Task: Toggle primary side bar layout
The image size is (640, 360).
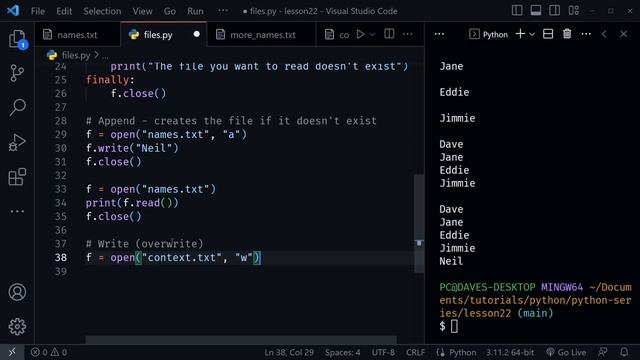Action: 517,11
